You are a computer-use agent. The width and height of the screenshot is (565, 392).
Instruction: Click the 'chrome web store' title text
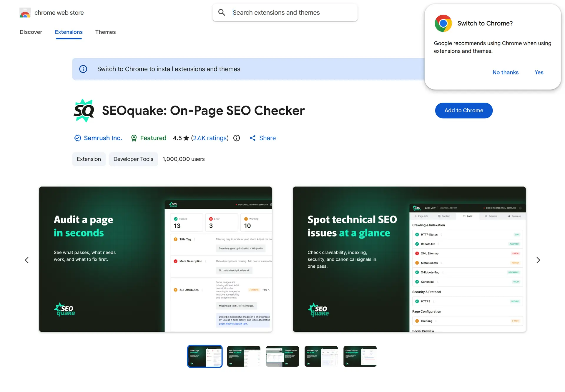pyautogui.click(x=59, y=13)
